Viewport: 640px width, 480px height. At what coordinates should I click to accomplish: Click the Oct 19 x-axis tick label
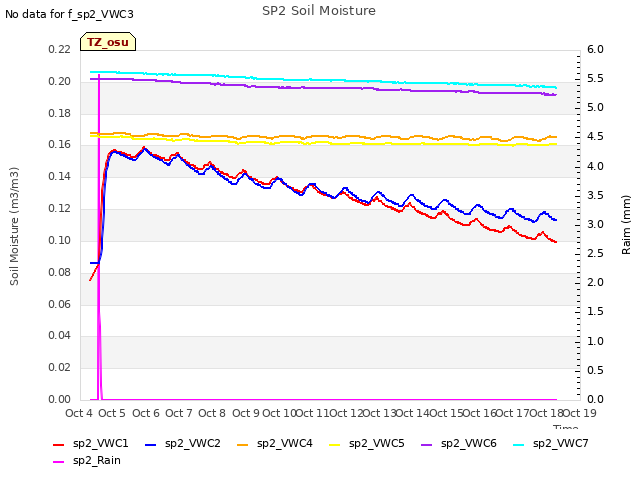click(x=580, y=413)
